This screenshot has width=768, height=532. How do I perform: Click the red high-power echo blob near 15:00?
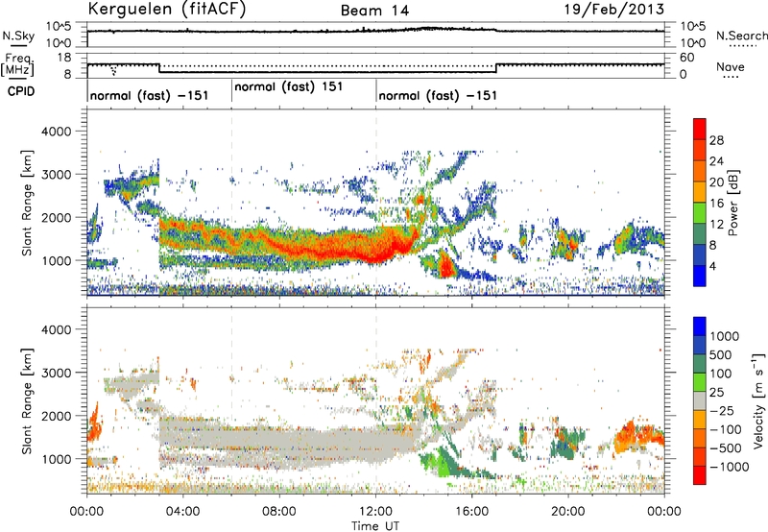tap(445, 266)
